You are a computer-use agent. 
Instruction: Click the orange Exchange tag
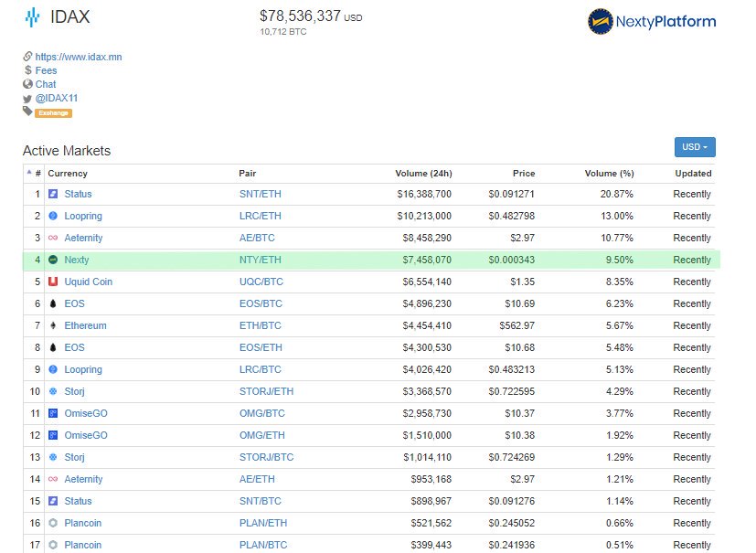pos(54,113)
